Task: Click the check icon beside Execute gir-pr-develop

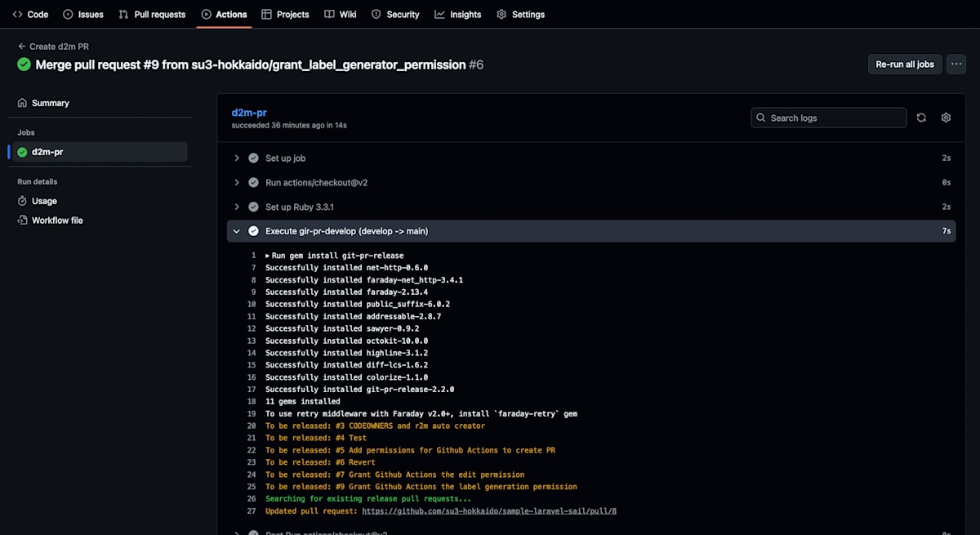Action: pos(253,231)
